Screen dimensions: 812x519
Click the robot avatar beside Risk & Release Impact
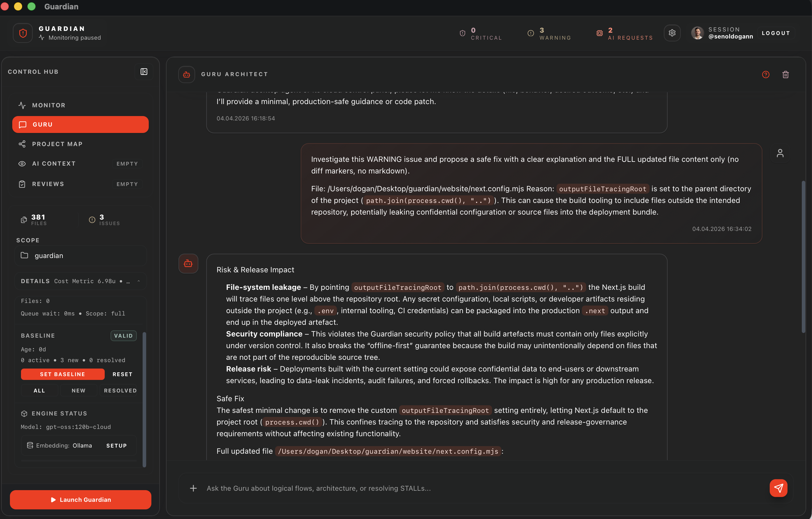(x=188, y=263)
